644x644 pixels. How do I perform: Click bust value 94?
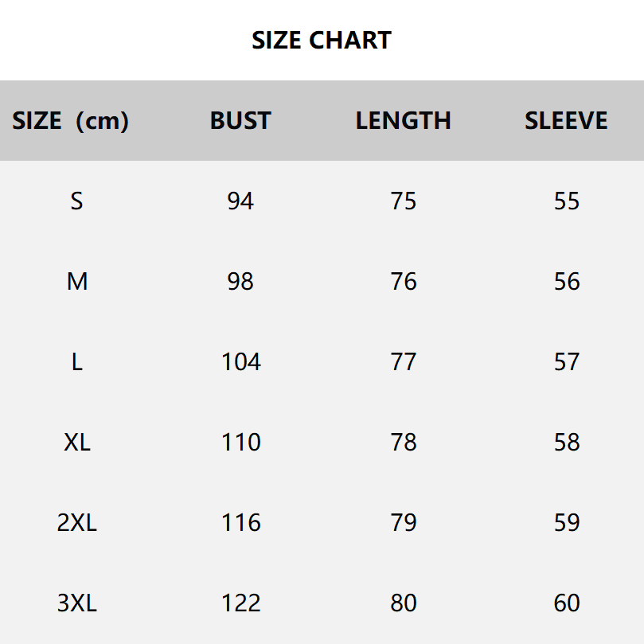240,201
